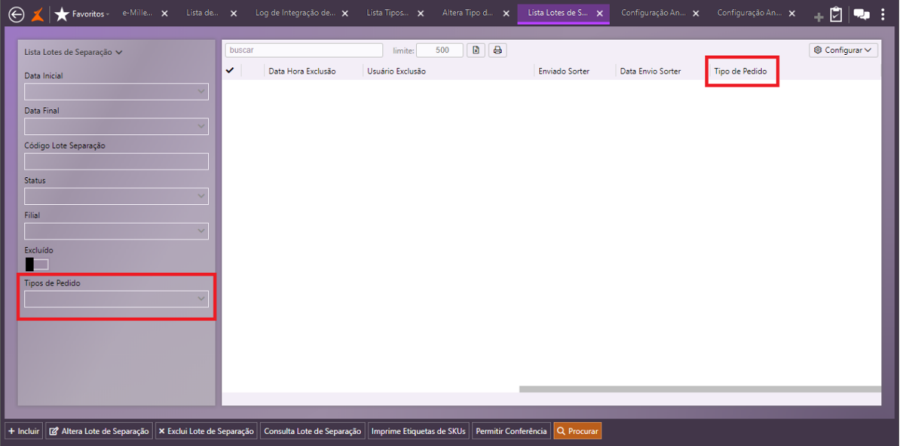Close the Lista de... tab
The width and height of the screenshot is (900, 446).
click(232, 14)
